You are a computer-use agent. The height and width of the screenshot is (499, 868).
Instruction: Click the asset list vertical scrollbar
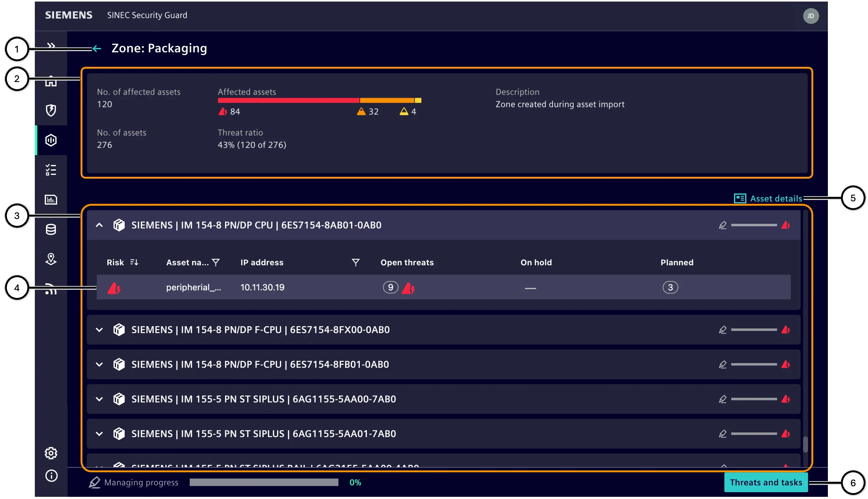point(805,445)
